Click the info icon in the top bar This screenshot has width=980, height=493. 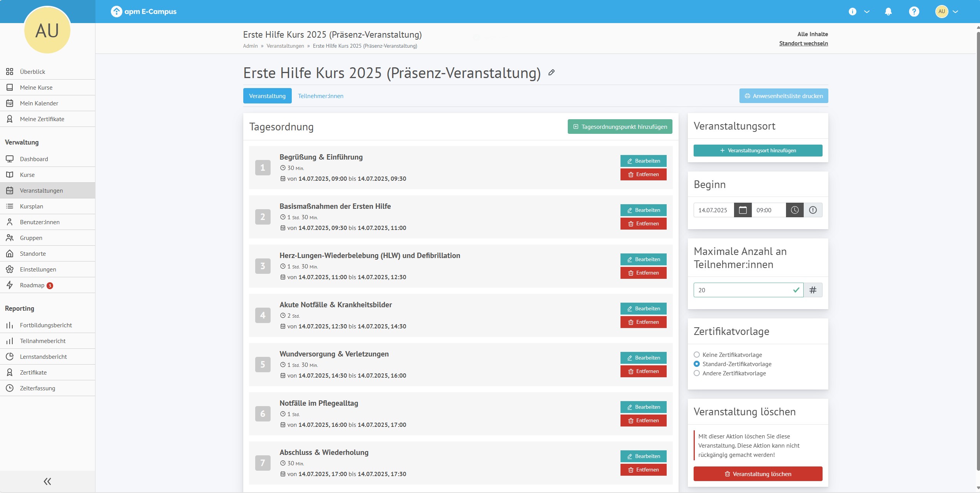pos(853,11)
